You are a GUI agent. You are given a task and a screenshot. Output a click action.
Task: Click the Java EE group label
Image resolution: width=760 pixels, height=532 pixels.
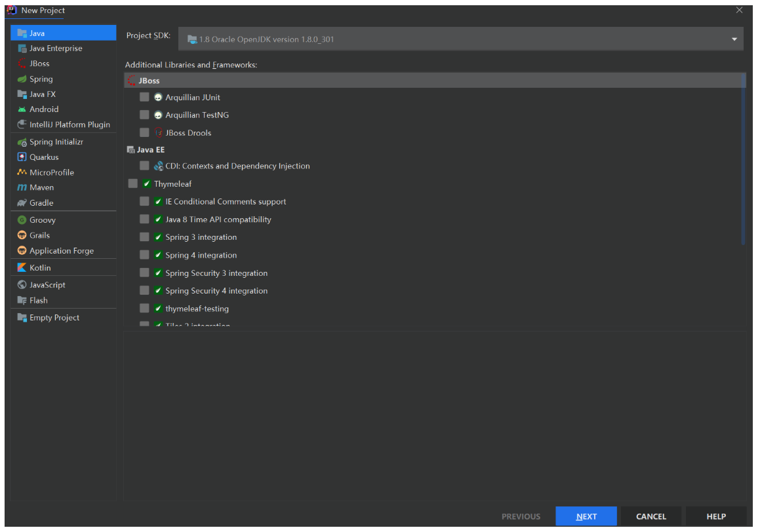pyautogui.click(x=151, y=150)
